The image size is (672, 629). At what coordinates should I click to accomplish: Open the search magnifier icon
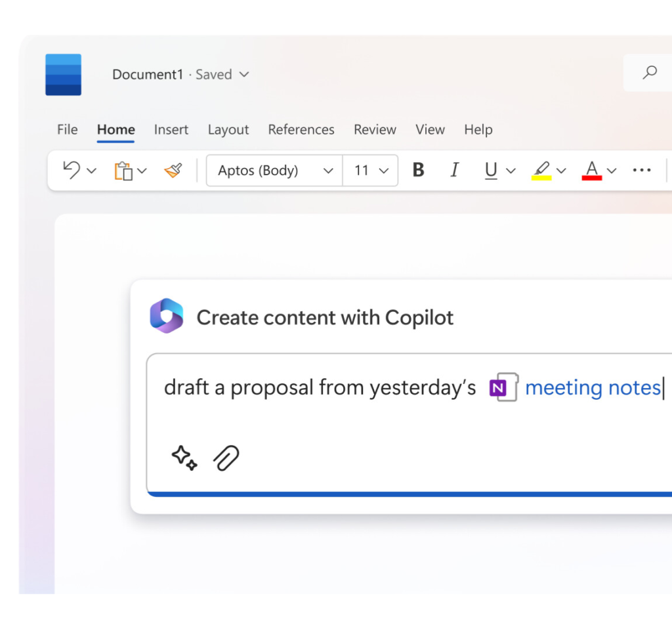pyautogui.click(x=650, y=72)
